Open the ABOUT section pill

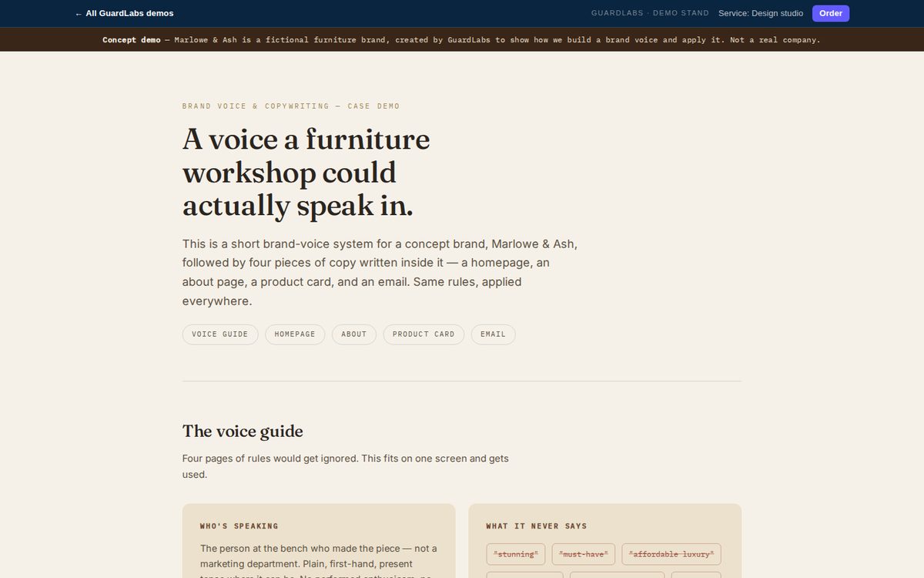[x=354, y=334]
